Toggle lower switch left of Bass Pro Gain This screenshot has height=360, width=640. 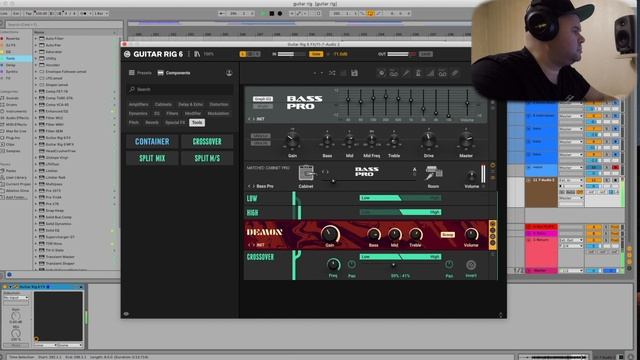(260, 143)
